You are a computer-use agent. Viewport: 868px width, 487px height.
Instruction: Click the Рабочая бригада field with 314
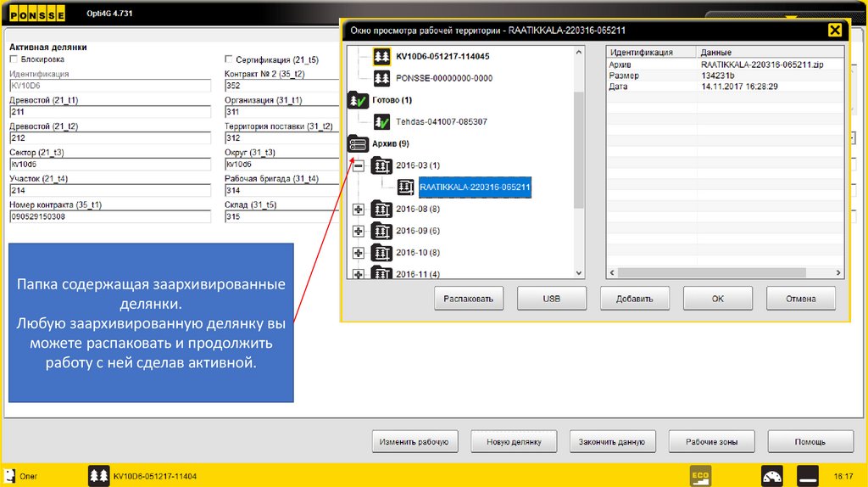[281, 191]
